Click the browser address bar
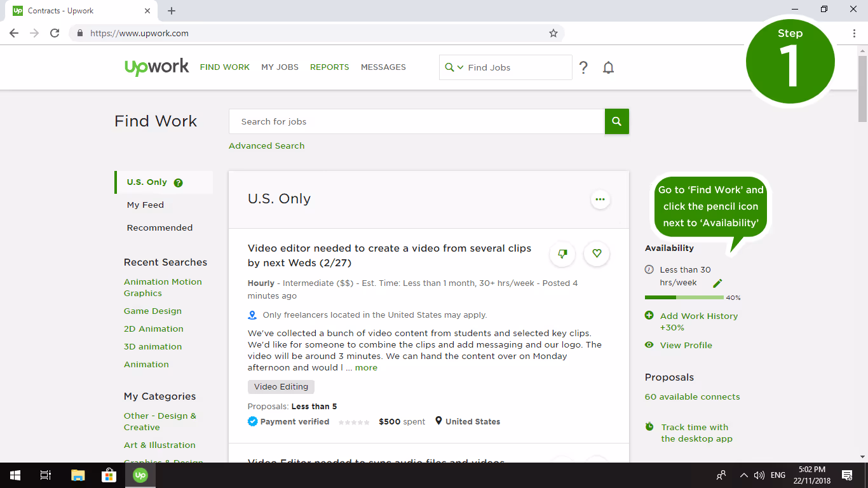Viewport: 868px width, 488px height. (x=316, y=33)
